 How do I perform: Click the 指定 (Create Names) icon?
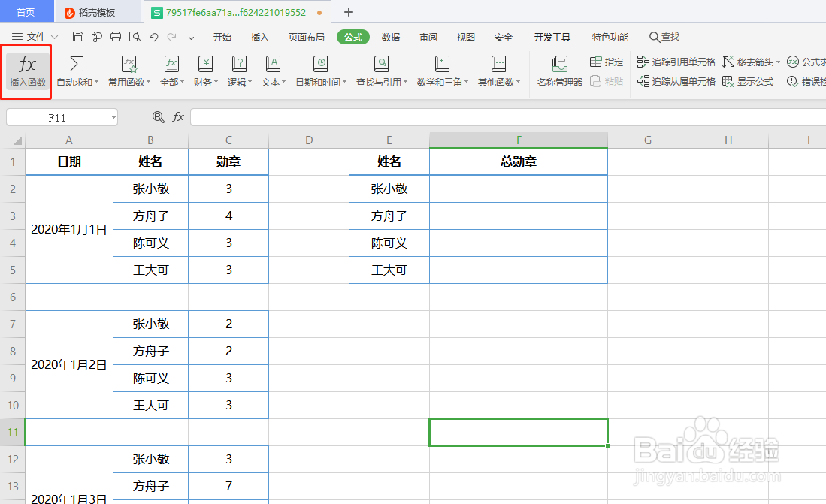(606, 62)
